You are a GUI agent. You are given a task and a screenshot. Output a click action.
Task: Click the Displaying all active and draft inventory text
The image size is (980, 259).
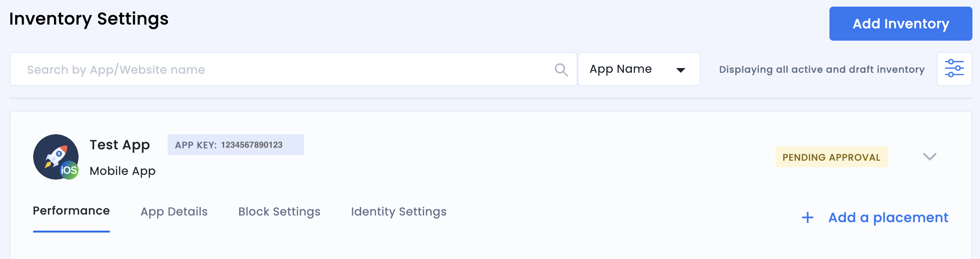[821, 69]
